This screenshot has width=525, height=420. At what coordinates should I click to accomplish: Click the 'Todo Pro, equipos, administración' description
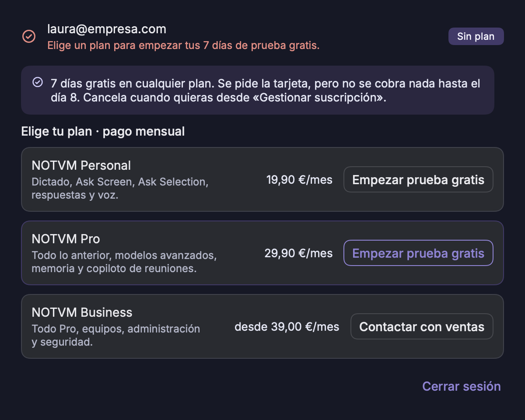pos(116,336)
